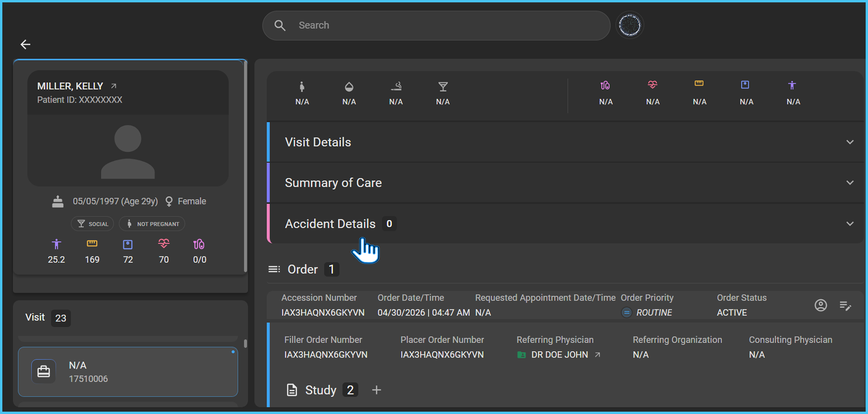Click the ROUTINE order priority indicator
The height and width of the screenshot is (414, 868).
647,313
